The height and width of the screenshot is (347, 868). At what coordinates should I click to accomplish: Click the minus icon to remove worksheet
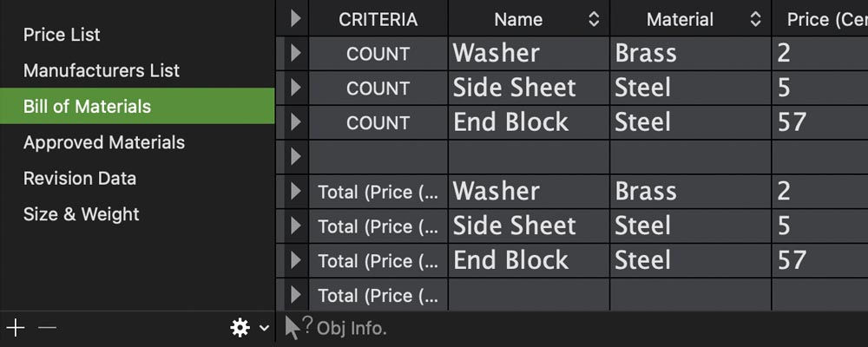point(48,327)
